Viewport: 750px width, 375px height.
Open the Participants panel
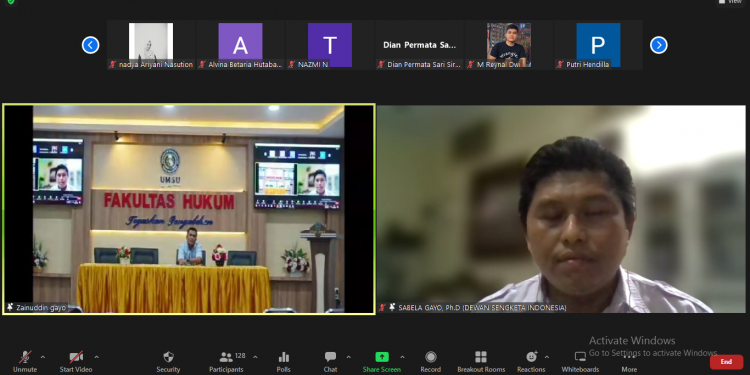(226, 361)
